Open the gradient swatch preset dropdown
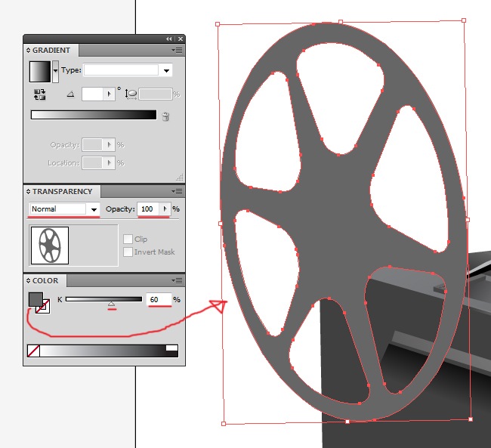 click(x=55, y=72)
